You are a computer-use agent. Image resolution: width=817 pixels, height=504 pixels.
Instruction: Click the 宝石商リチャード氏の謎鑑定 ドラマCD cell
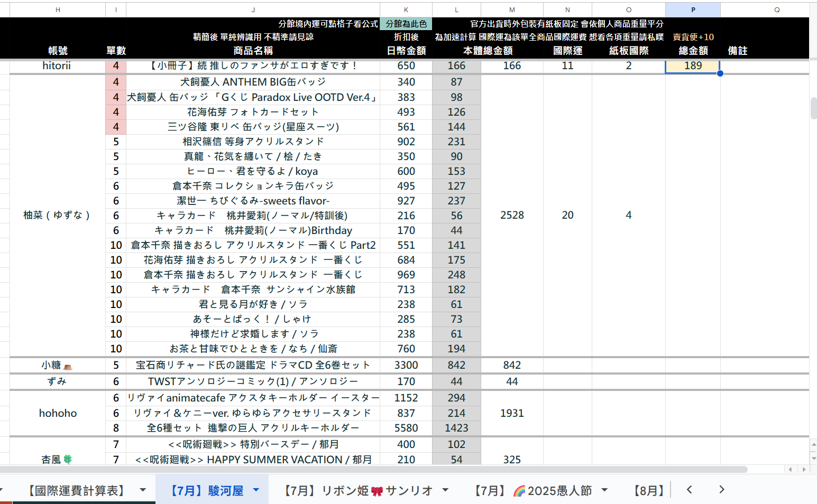click(253, 365)
